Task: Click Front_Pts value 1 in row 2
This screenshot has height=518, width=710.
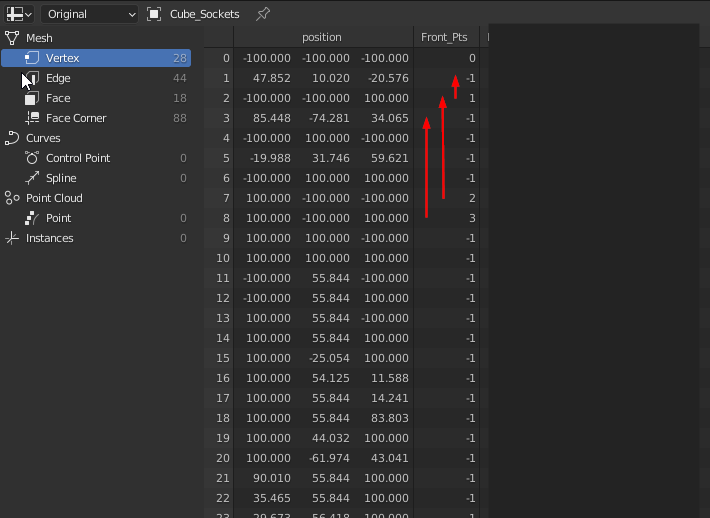Action: [472, 98]
